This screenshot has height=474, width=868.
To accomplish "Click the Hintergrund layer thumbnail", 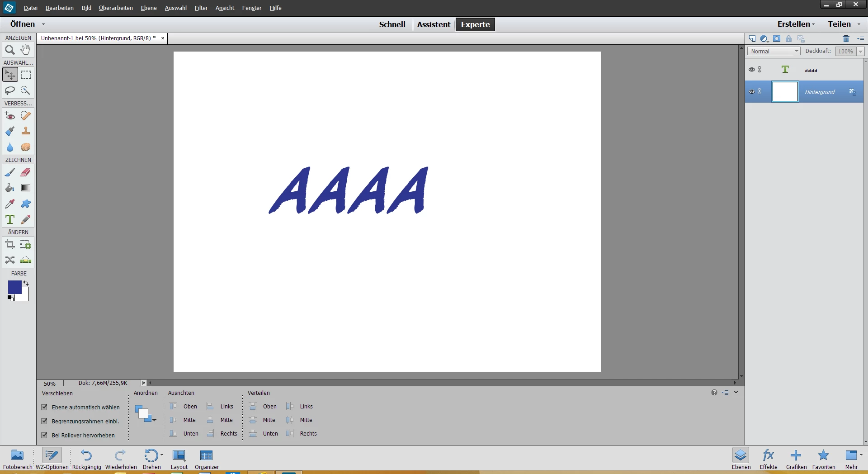I will click(x=785, y=92).
